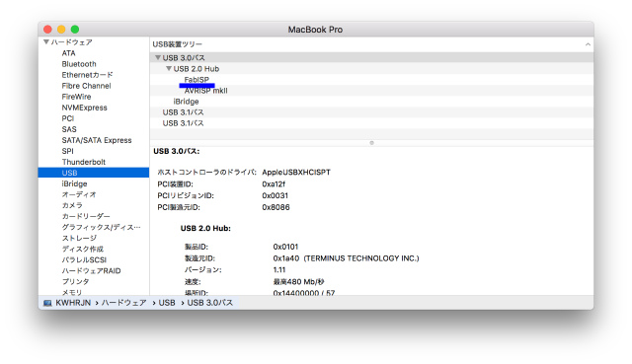Select the AVRISP mkII device row
The width and height of the screenshot is (632, 364).
[371, 91]
